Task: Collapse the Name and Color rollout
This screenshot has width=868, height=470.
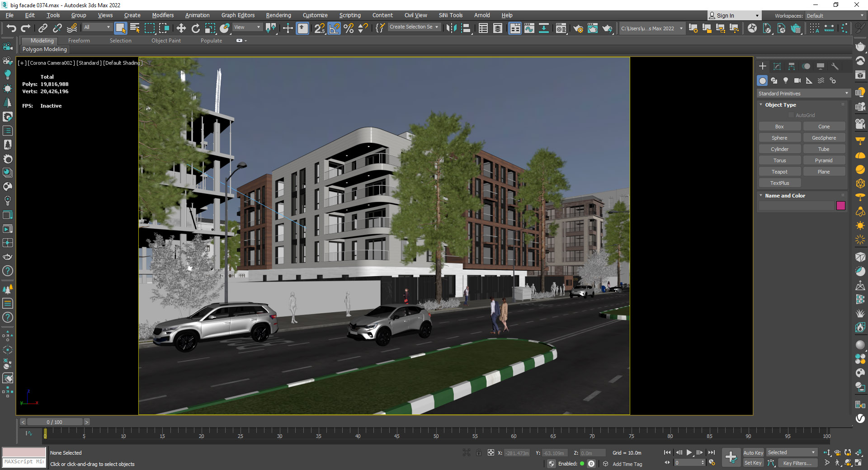Action: pyautogui.click(x=761, y=196)
